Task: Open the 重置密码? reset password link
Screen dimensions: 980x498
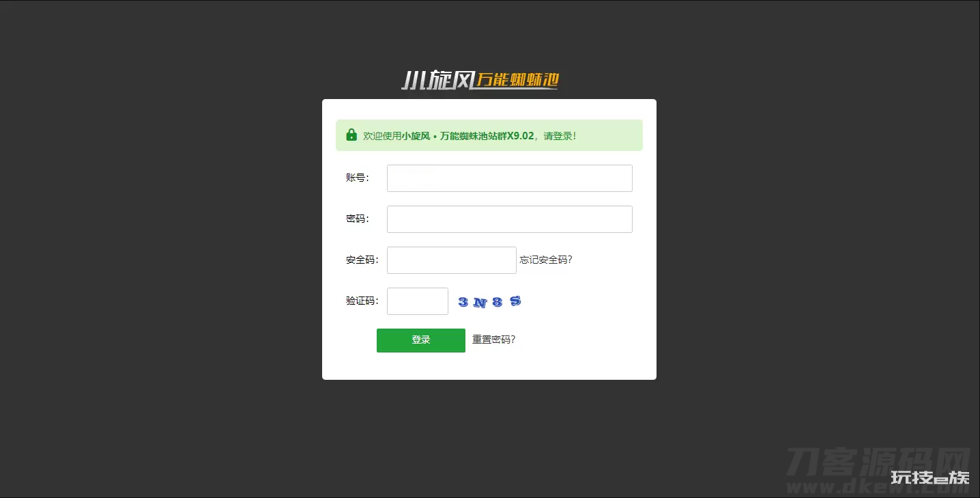Action: point(494,340)
